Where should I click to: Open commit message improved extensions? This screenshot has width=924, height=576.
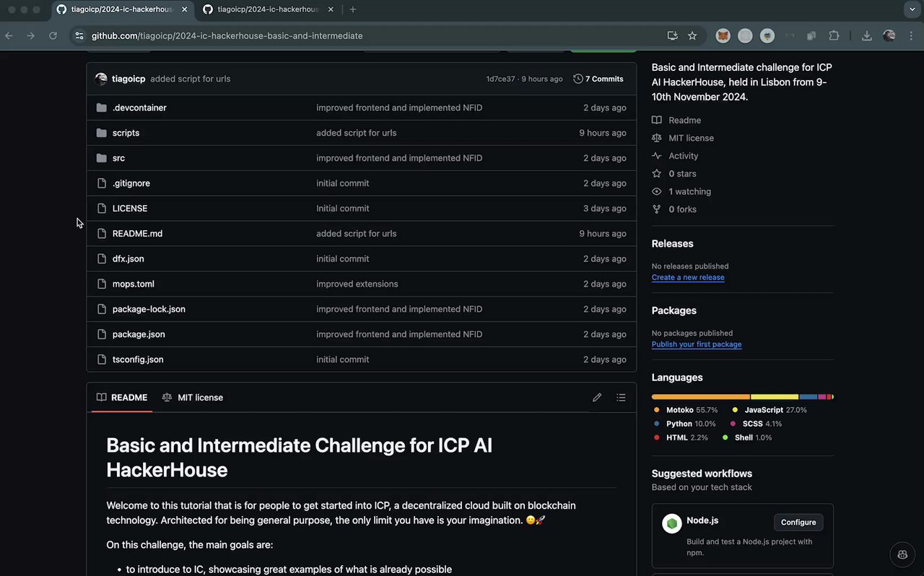point(357,284)
